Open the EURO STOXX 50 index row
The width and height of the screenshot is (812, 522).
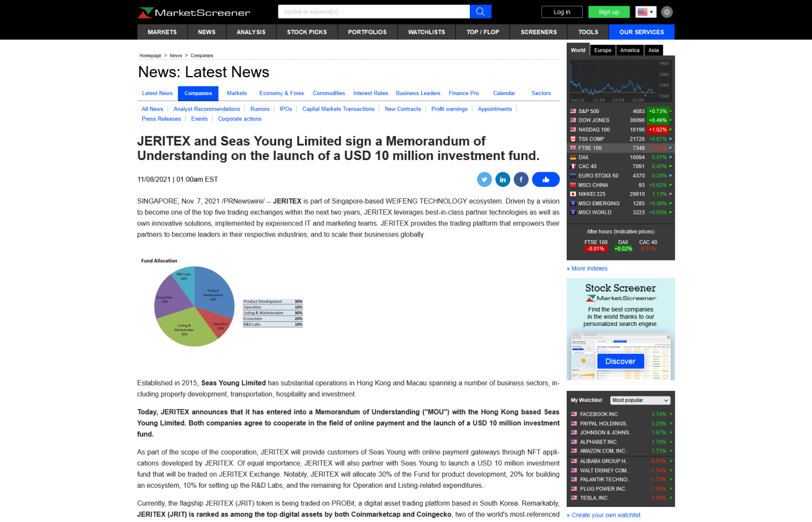pos(621,176)
